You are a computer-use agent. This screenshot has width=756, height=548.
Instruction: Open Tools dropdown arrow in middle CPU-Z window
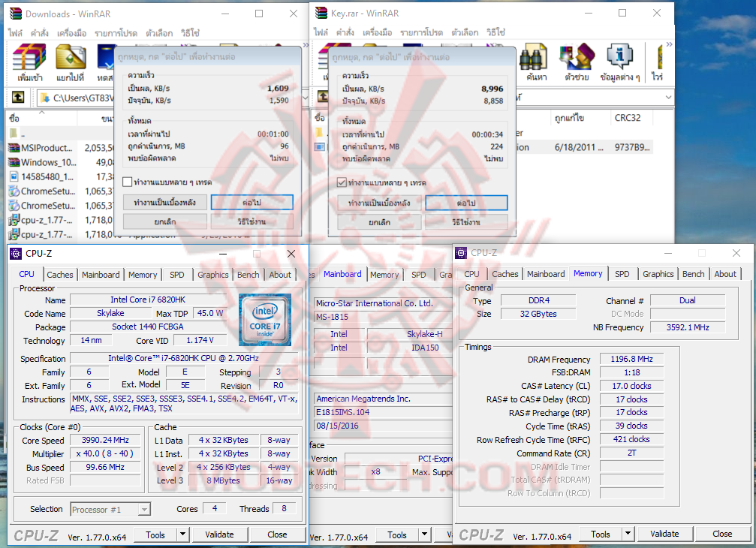[x=424, y=534]
